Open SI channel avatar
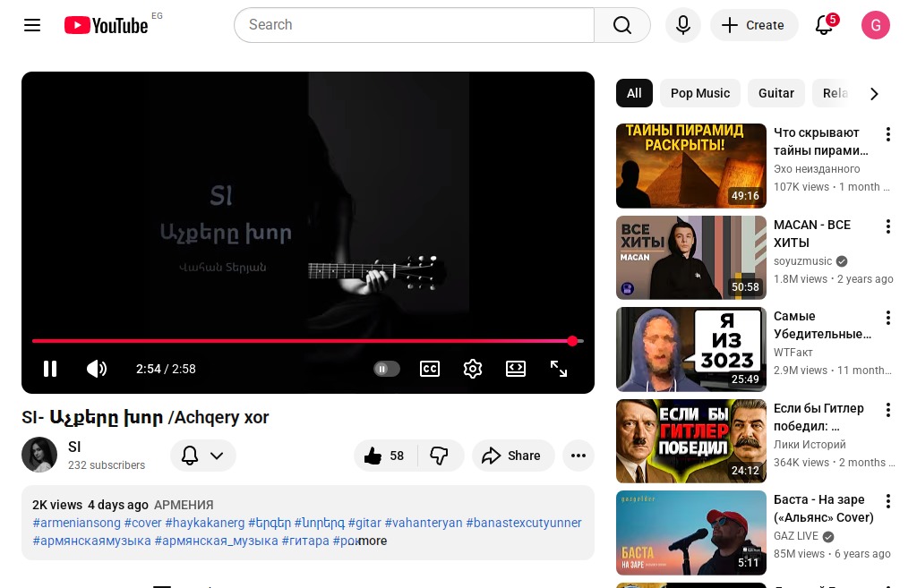Image resolution: width=917 pixels, height=588 pixels. tap(39, 455)
